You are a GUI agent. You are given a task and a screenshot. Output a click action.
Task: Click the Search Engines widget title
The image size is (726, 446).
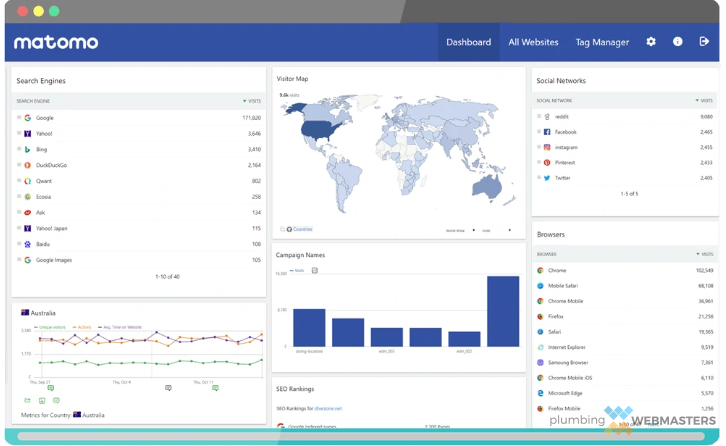41,81
